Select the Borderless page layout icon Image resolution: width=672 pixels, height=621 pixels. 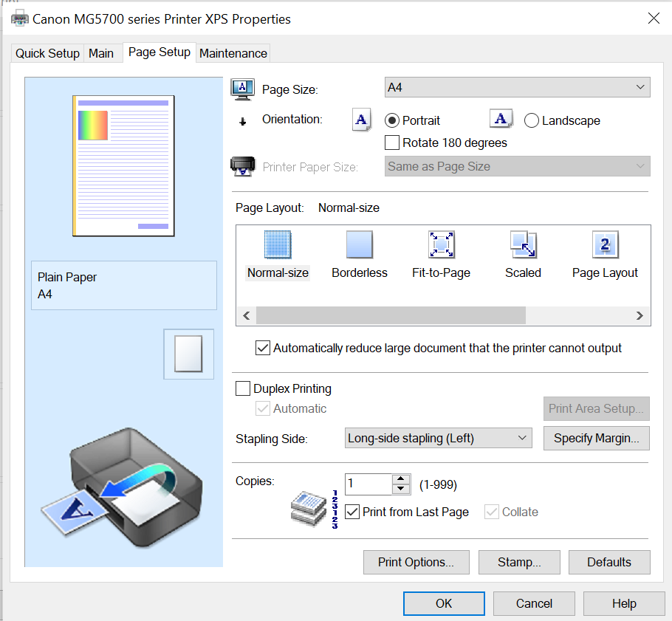tap(359, 244)
